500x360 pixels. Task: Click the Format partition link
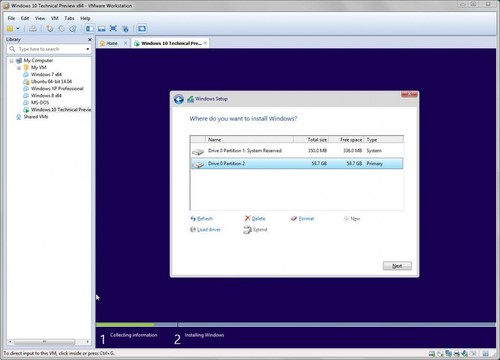click(x=302, y=219)
